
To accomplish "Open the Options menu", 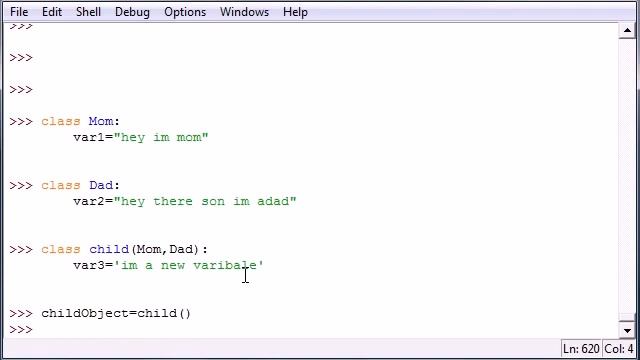I will point(185,12).
